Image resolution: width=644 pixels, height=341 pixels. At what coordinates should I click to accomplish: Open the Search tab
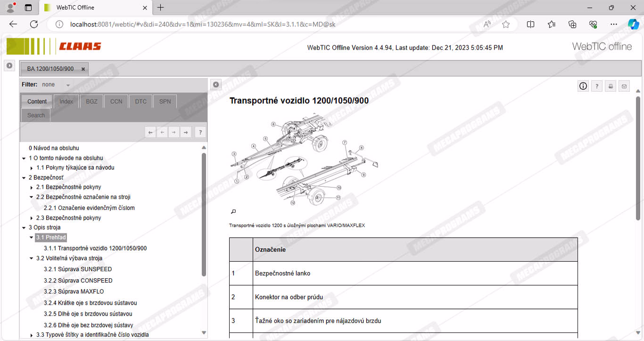36,115
